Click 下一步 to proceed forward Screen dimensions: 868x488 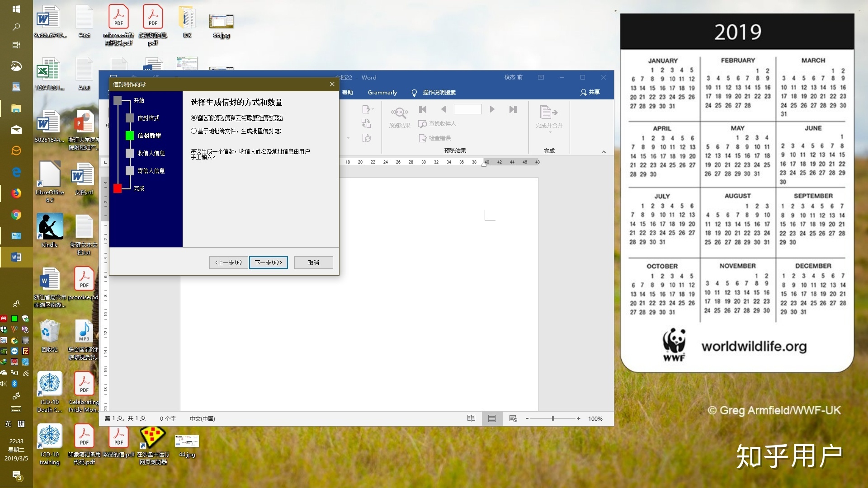[x=268, y=262]
